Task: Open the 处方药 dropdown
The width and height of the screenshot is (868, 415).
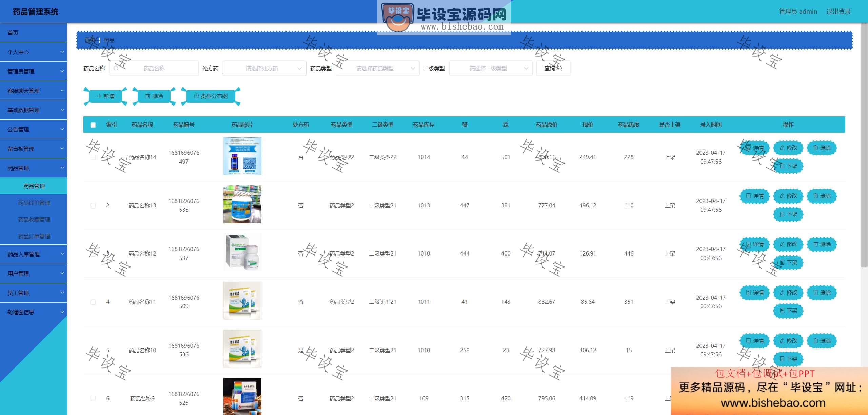Action: 264,69
